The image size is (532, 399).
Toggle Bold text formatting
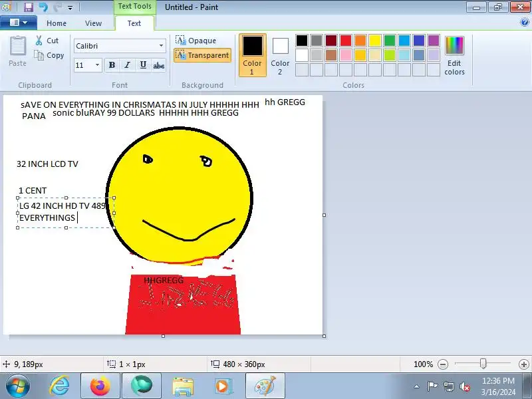[112, 65]
